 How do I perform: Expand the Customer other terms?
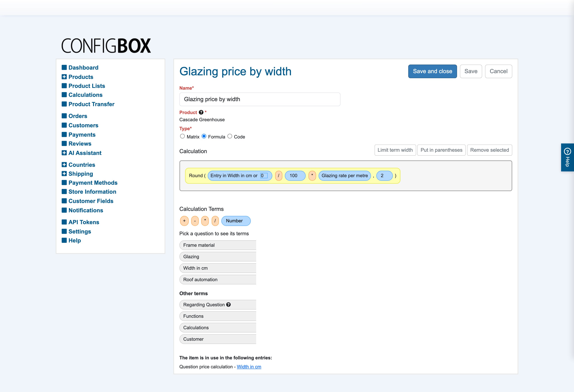(218, 339)
